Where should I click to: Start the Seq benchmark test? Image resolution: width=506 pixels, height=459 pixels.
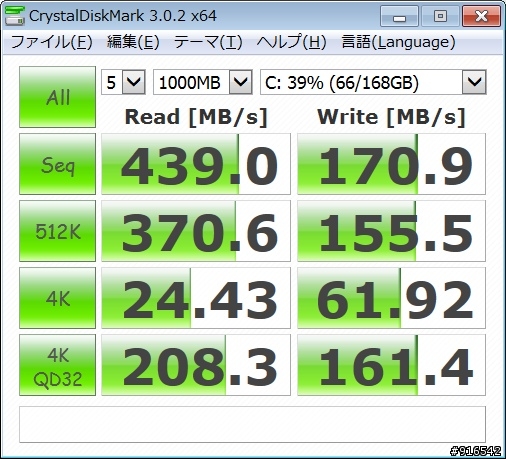pyautogui.click(x=58, y=164)
